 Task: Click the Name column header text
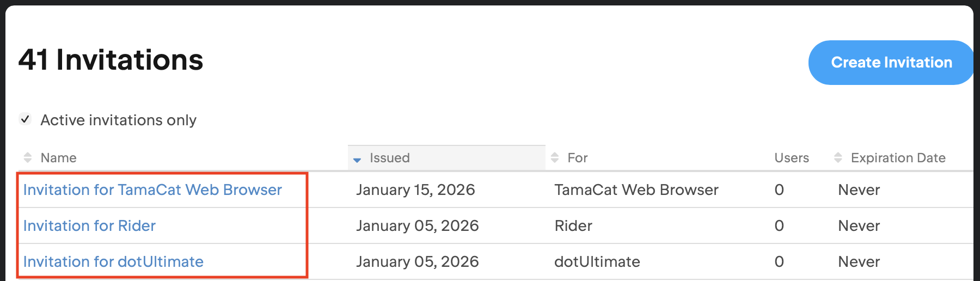pyautogui.click(x=59, y=158)
